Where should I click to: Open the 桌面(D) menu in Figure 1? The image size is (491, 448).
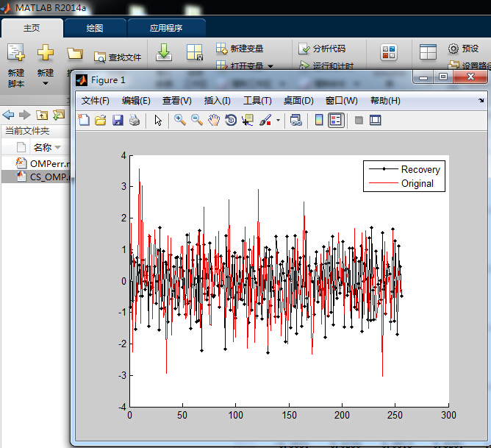[x=298, y=101]
